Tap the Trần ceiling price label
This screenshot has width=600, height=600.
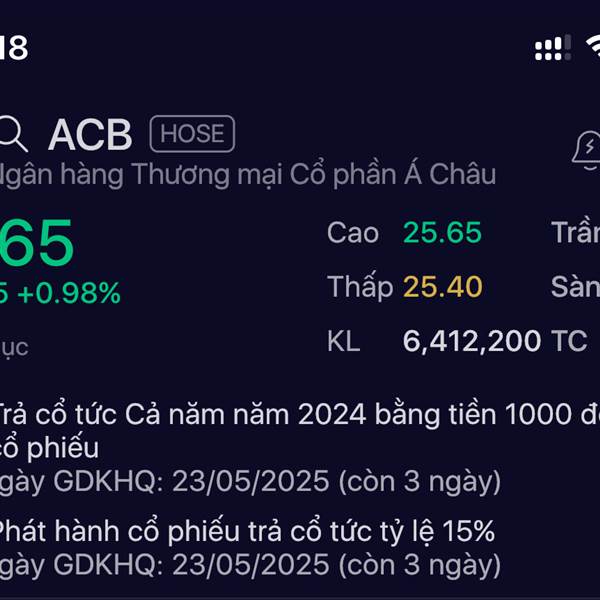coord(575,232)
